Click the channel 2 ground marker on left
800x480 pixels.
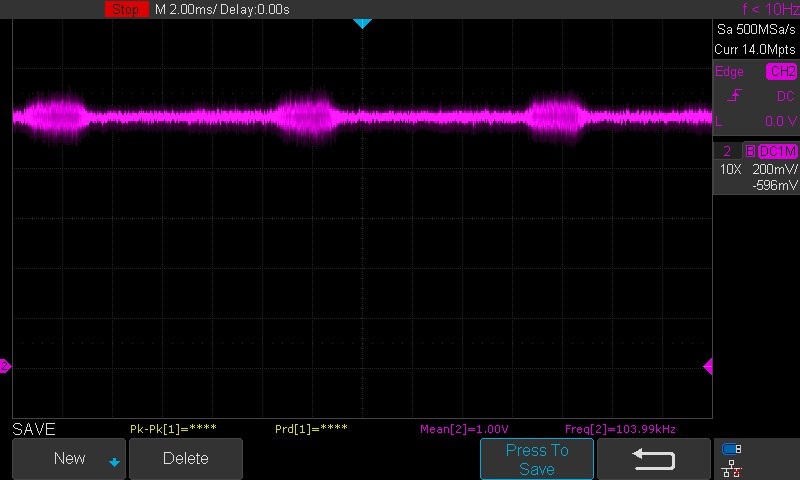click(x=5, y=366)
